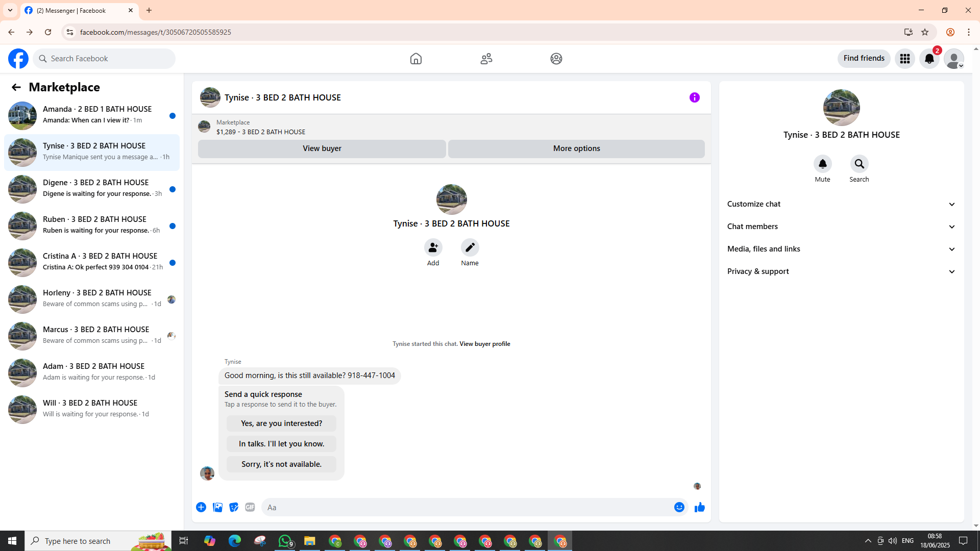Open the Friends icon in top navigation

[x=486, y=59]
